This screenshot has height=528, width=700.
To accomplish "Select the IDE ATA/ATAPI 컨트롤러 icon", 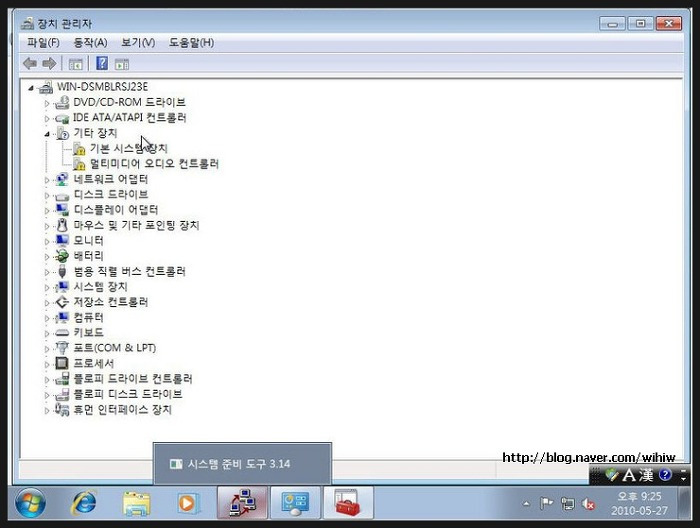I will click(x=62, y=118).
